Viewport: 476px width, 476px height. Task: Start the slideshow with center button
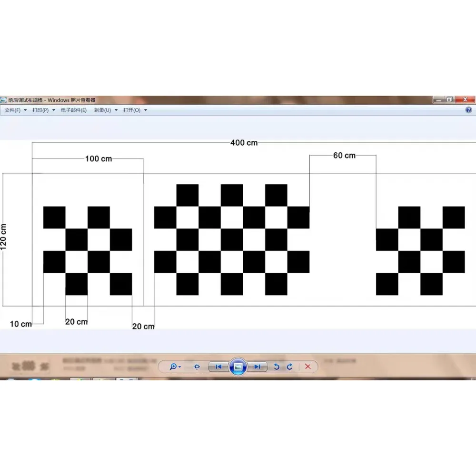(x=238, y=367)
